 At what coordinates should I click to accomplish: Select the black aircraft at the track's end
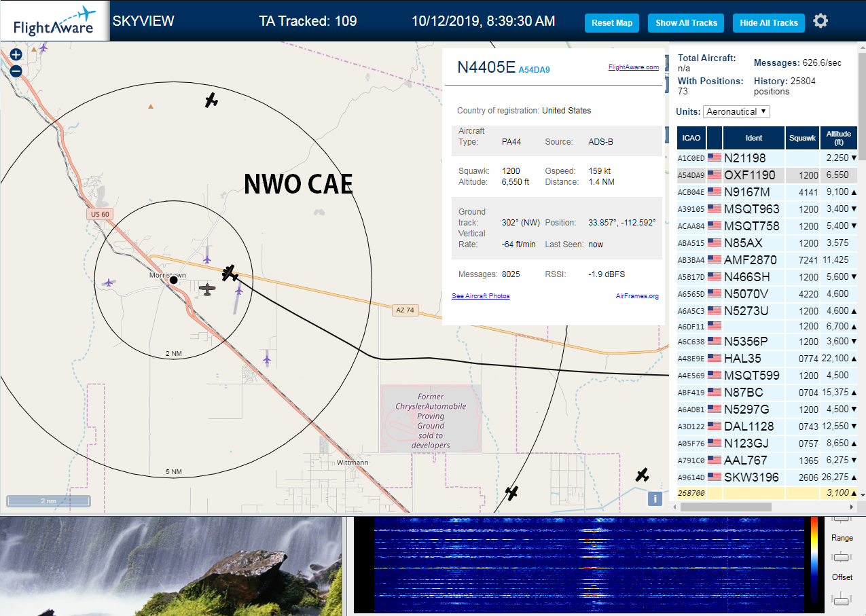pyautogui.click(x=230, y=273)
